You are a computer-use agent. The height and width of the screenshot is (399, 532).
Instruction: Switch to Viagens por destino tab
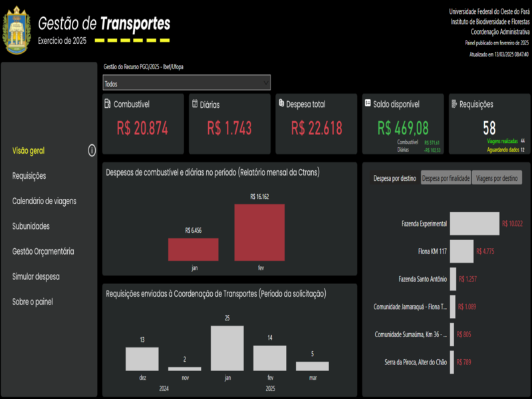click(497, 178)
